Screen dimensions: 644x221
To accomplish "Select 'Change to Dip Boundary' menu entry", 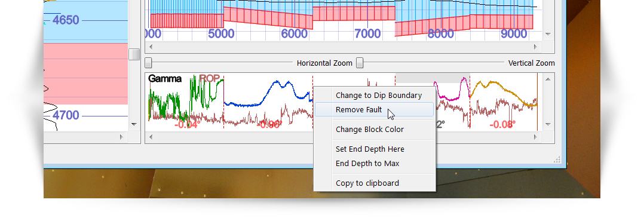I will [x=378, y=96].
